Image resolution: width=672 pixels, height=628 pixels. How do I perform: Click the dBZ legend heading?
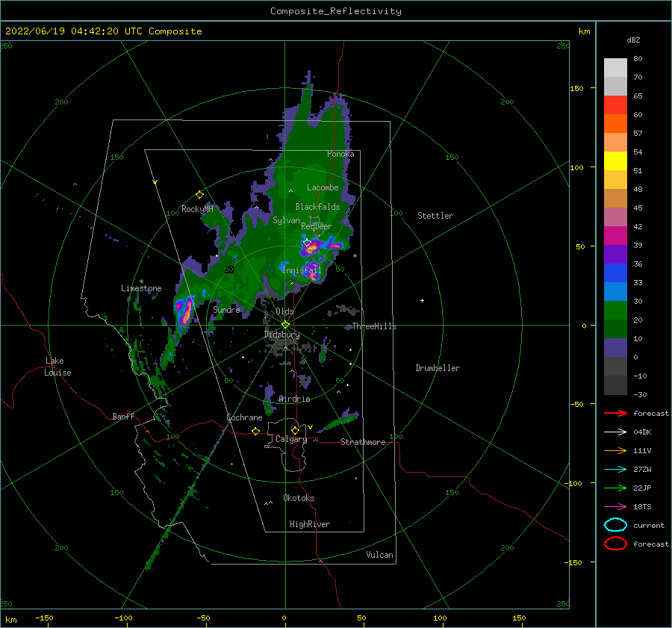(633, 40)
